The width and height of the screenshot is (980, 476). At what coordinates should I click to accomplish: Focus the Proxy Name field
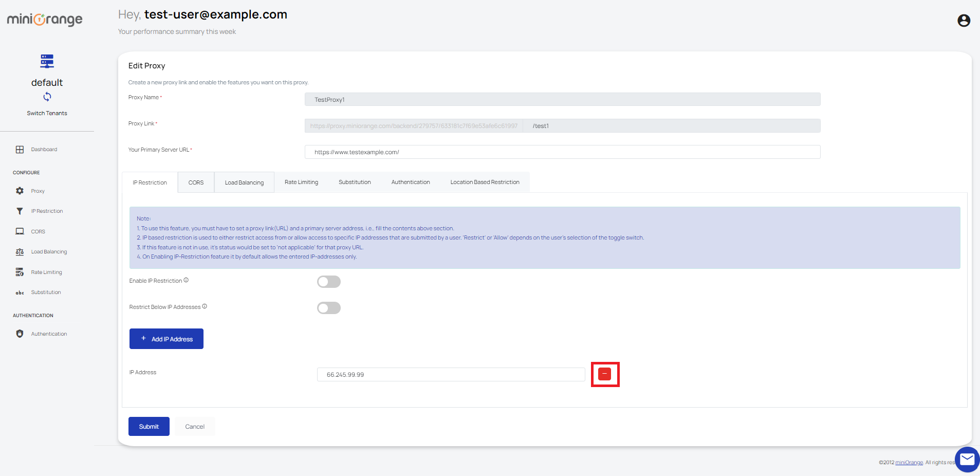point(563,99)
